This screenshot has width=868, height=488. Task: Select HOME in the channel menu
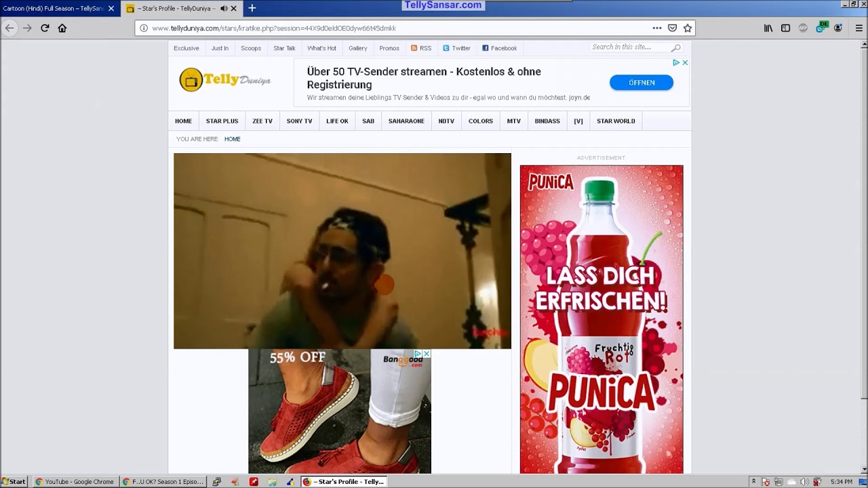(183, 121)
